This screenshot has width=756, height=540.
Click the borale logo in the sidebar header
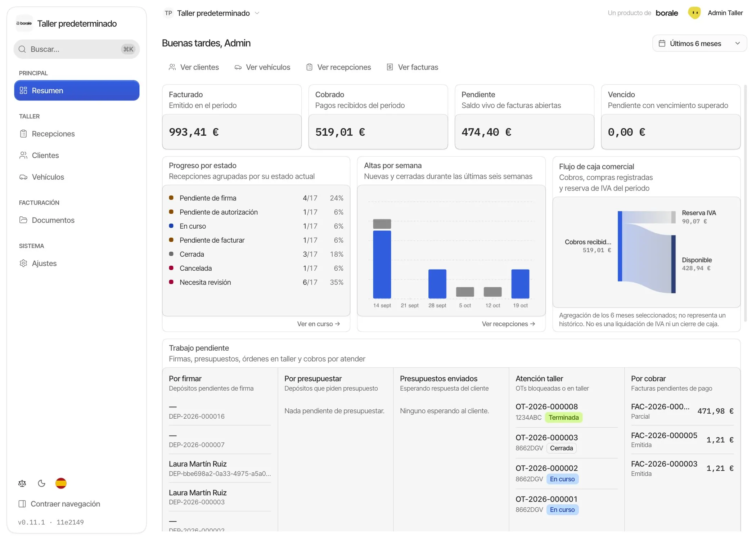coord(24,23)
